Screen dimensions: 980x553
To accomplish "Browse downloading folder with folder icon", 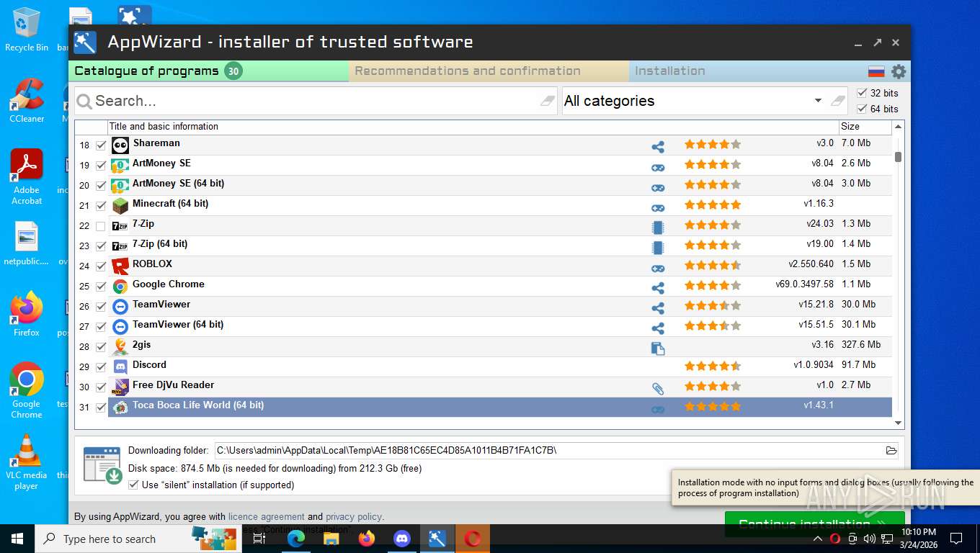I will (891, 451).
